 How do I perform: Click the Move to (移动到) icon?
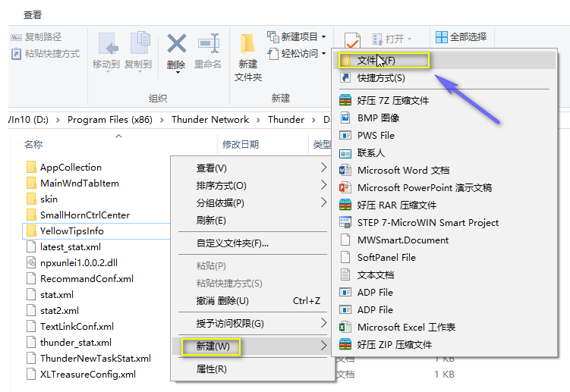(x=108, y=43)
